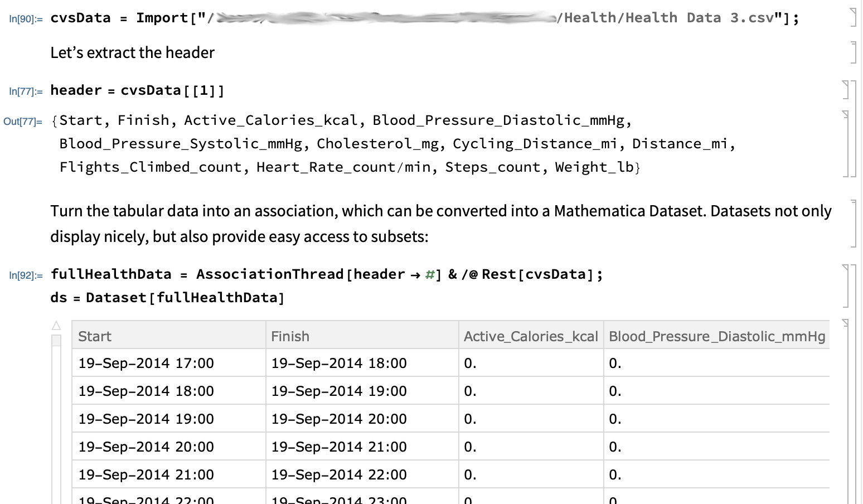The width and height of the screenshot is (863, 504).
Task: Click the scroll-up triangle beside the dataset
Action: 56,326
